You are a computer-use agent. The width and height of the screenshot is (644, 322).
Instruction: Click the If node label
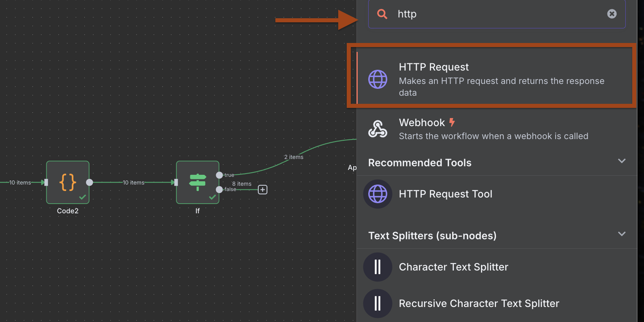coord(198,211)
